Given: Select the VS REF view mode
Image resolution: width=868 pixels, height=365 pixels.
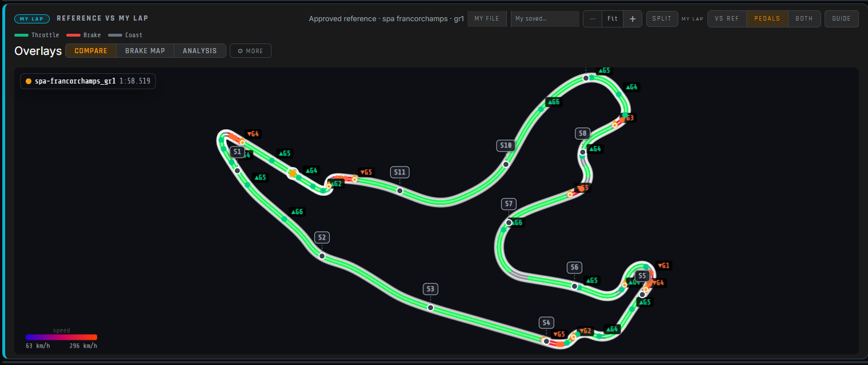Looking at the screenshot, I should pyautogui.click(x=727, y=19).
